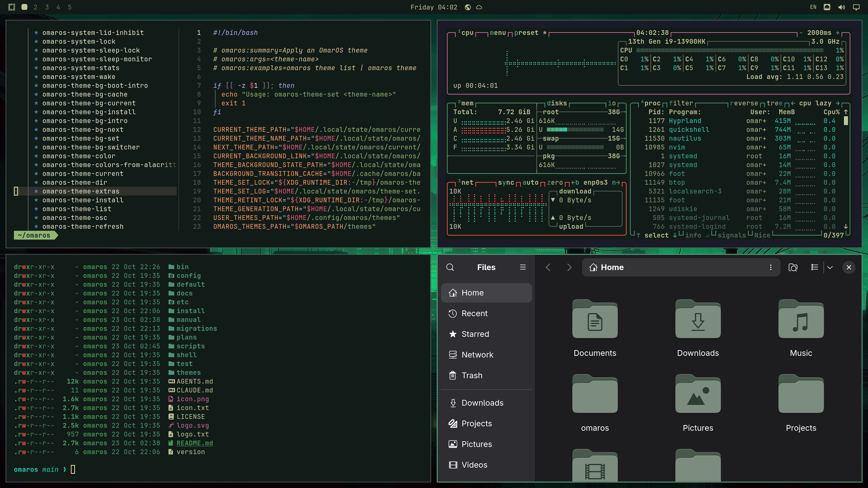Toggle btop proc reverse sorting

click(744, 103)
